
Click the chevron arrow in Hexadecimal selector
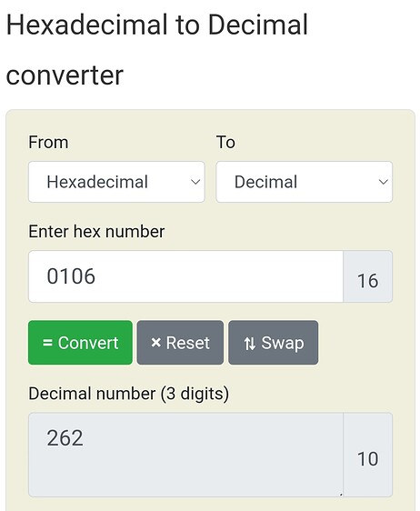point(195,182)
